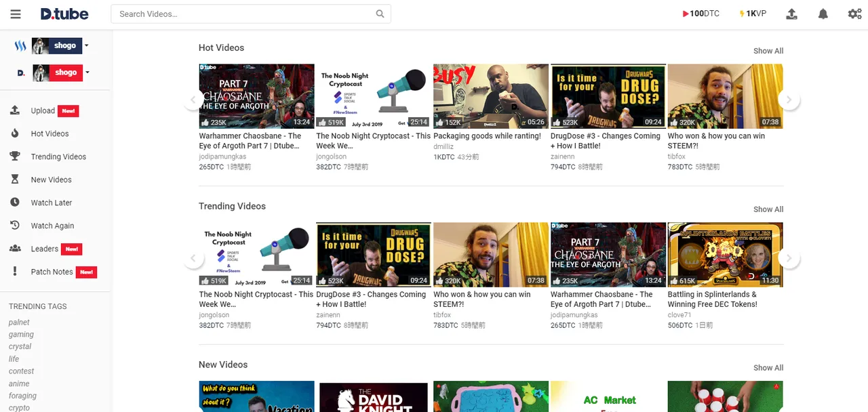The width and height of the screenshot is (868, 412).
Task: Select the gaming trending tag
Action: (x=21, y=335)
